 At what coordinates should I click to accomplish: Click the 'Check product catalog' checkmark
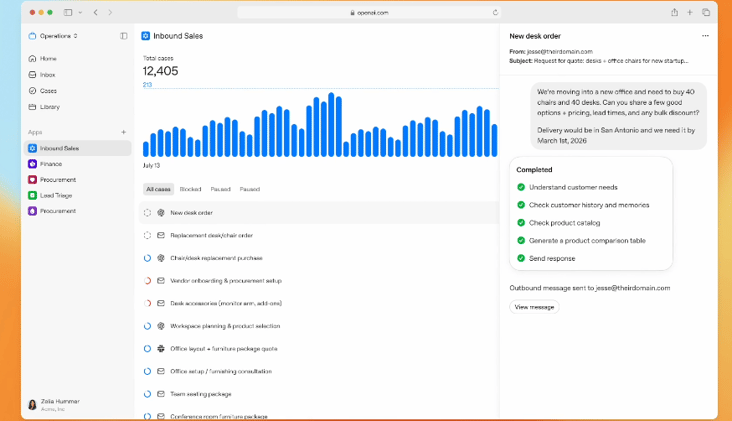[521, 222]
